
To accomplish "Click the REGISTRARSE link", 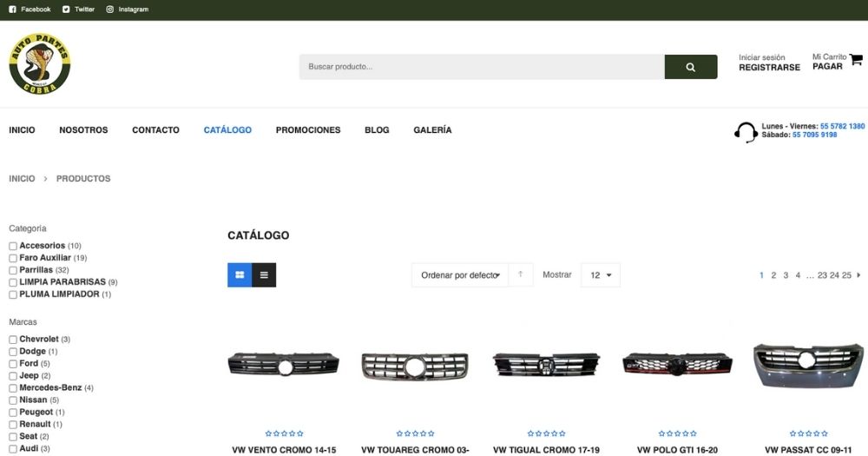I will pos(769,68).
